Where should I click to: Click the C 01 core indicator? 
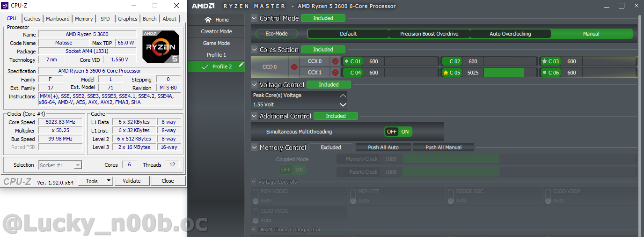click(x=353, y=61)
